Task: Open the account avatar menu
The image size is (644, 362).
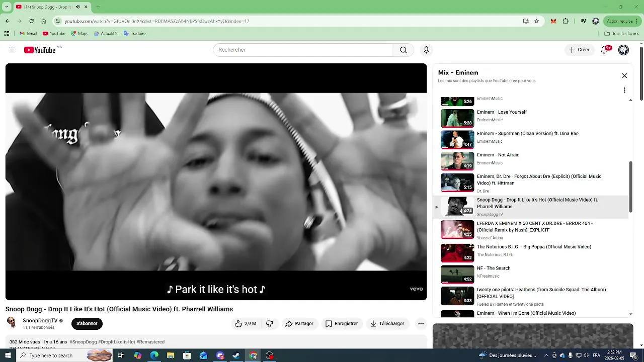Action: click(623, 50)
